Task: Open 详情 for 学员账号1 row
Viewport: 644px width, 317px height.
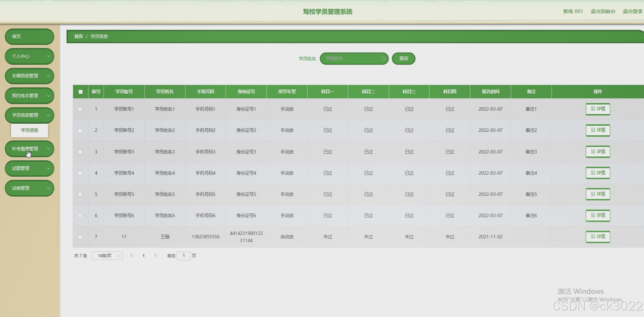Action: [598, 109]
